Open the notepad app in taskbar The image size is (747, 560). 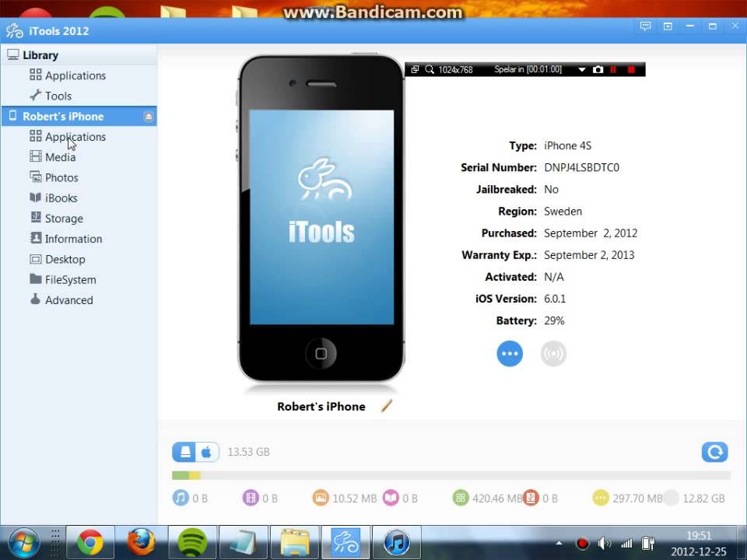coord(244,543)
